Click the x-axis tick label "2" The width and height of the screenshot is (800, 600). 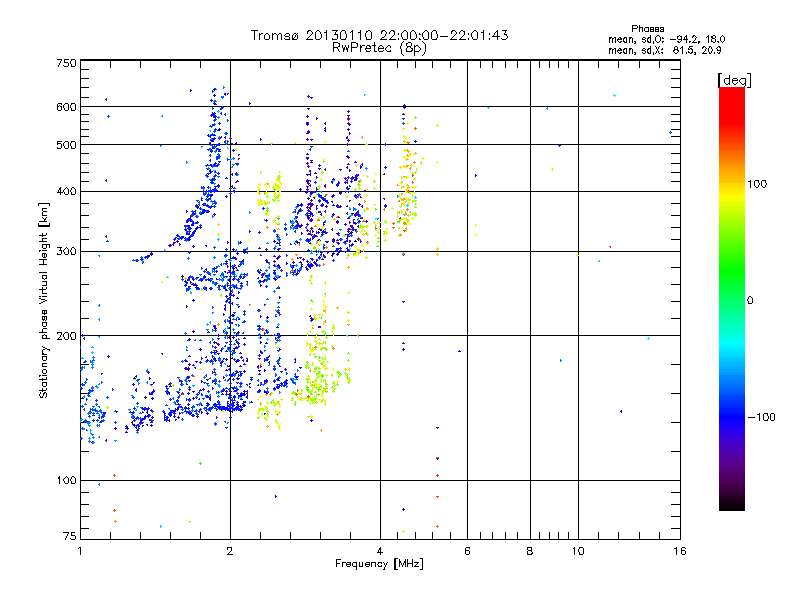click(x=230, y=551)
